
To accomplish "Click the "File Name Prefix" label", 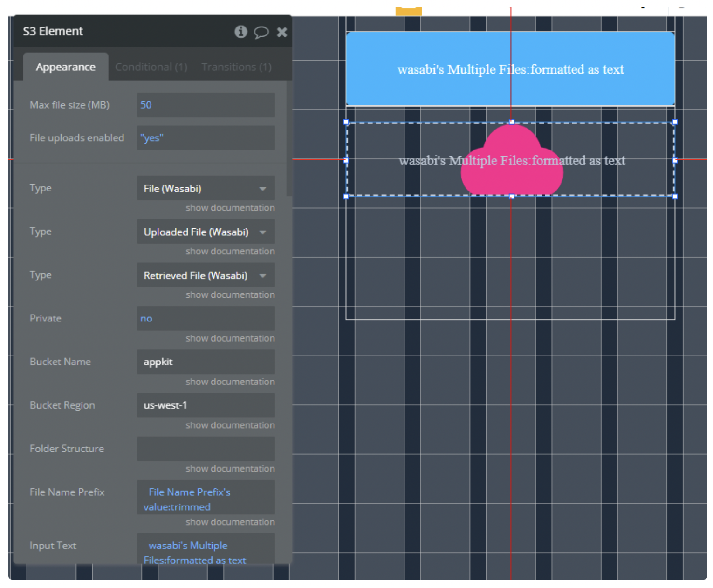I will point(67,492).
